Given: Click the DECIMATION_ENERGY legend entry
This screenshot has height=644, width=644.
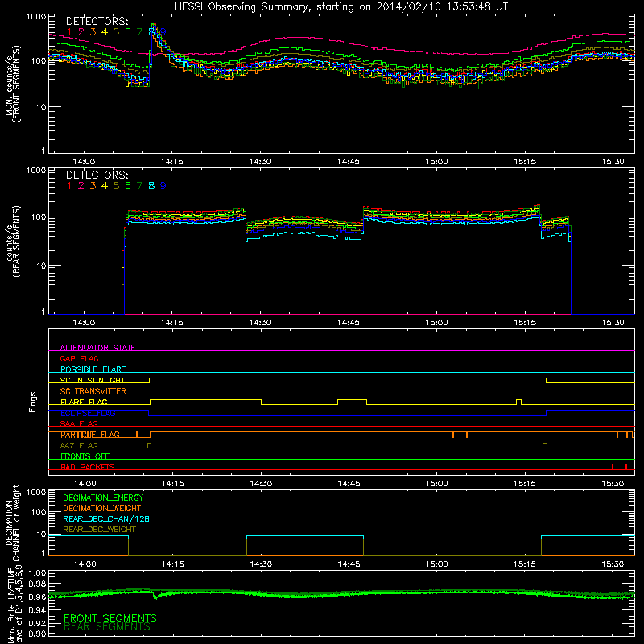Looking at the screenshot, I should click(x=103, y=497).
